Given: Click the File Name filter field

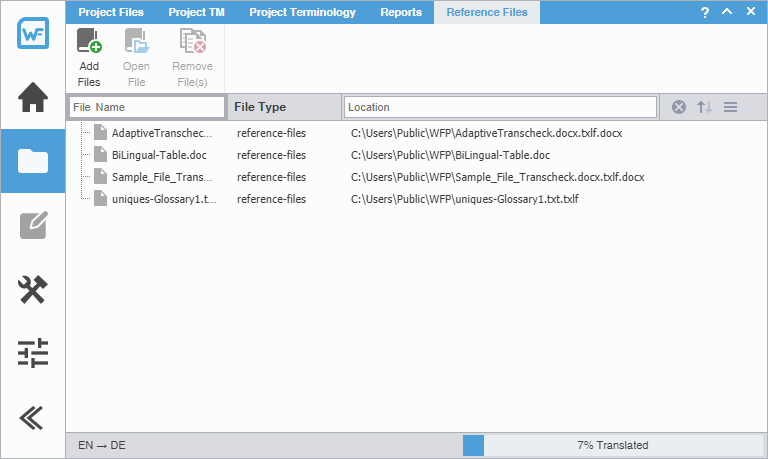Looking at the screenshot, I should click(147, 107).
